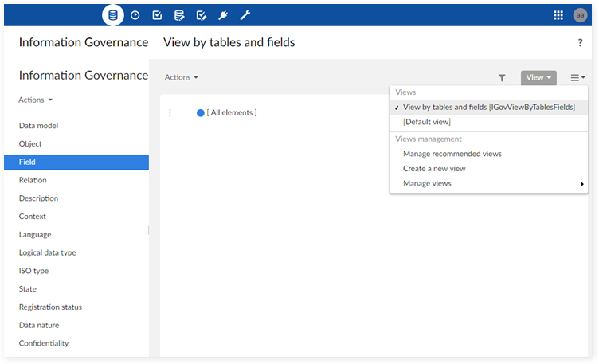This screenshot has height=364, width=599.
Task: Click the filter funnel icon
Action: [502, 78]
